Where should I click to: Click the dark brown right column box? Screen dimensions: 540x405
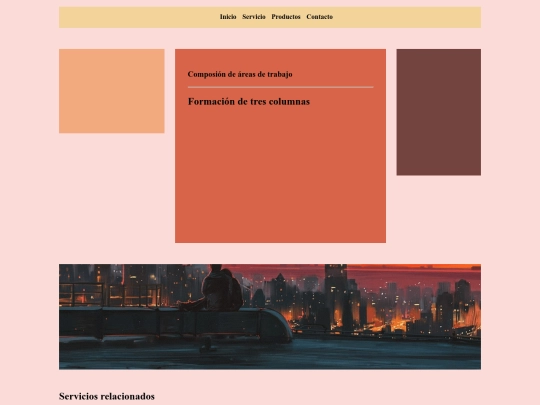[x=439, y=112]
